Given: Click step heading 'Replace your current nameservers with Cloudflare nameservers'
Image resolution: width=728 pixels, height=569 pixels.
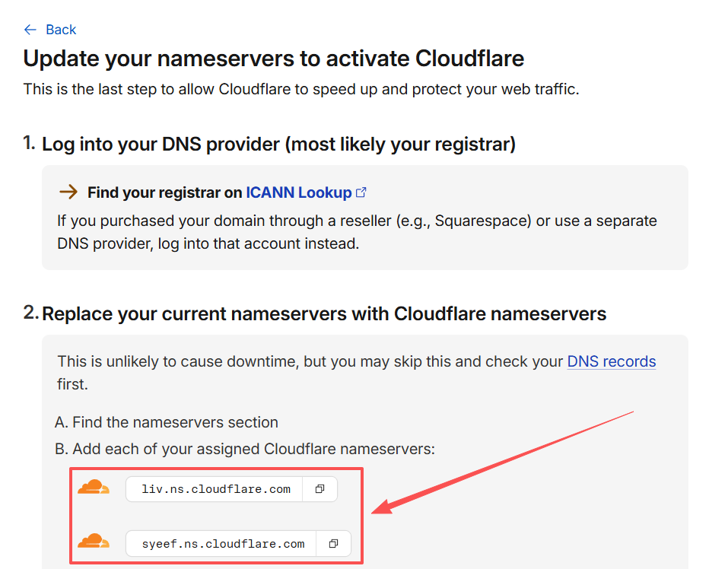Looking at the screenshot, I should [x=324, y=313].
